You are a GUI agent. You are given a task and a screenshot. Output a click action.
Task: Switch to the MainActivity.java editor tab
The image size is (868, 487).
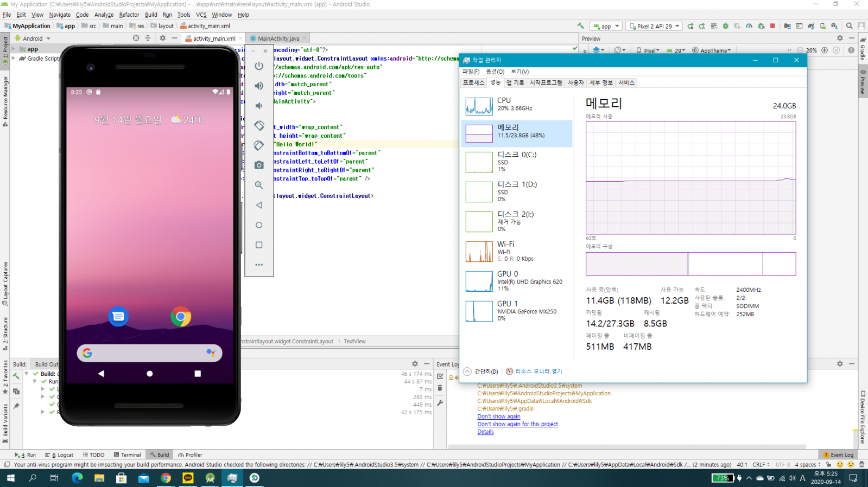pos(278,39)
